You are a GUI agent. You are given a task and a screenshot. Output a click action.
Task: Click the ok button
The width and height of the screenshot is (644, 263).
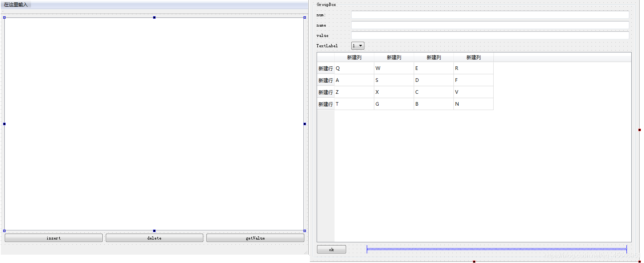tap(331, 249)
